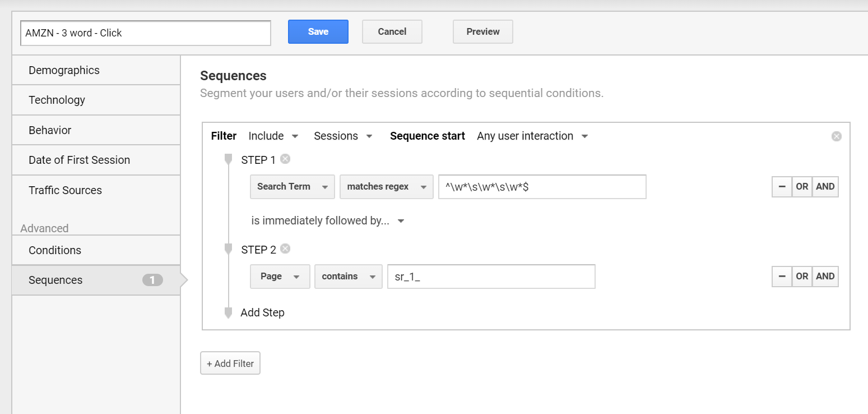This screenshot has width=868, height=414.
Task: Add an AND condition to Page row
Action: pyautogui.click(x=825, y=276)
